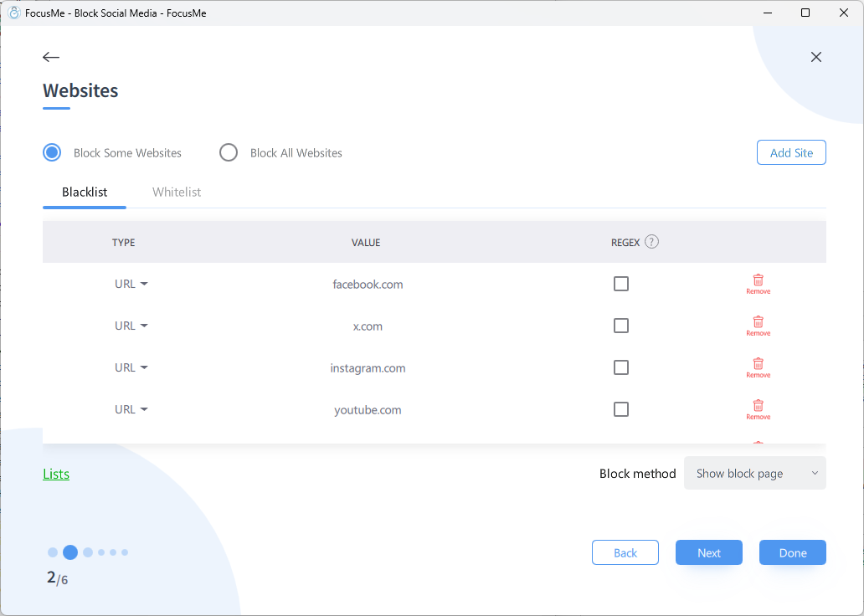The height and width of the screenshot is (616, 864).
Task: Click the facebook.com value cell
Action: coord(368,285)
